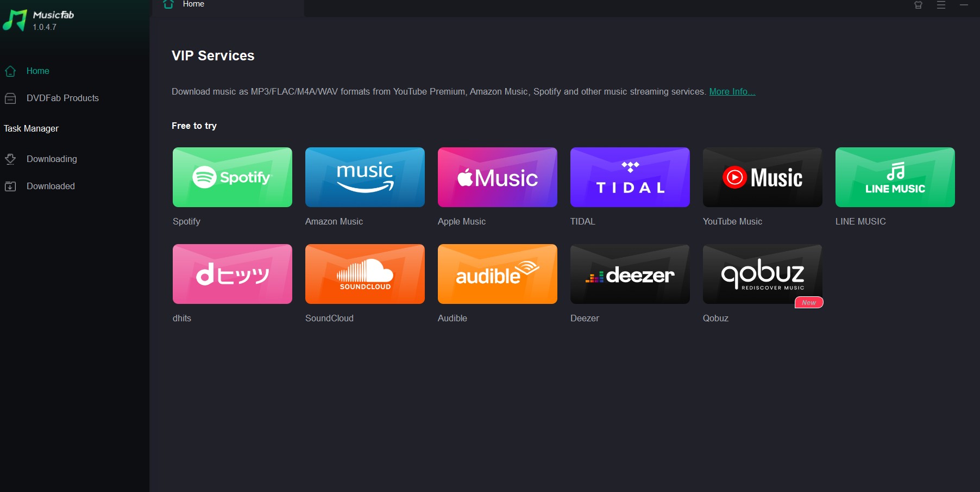Open the Spotify service tile
This screenshot has height=492, width=980.
tap(233, 177)
